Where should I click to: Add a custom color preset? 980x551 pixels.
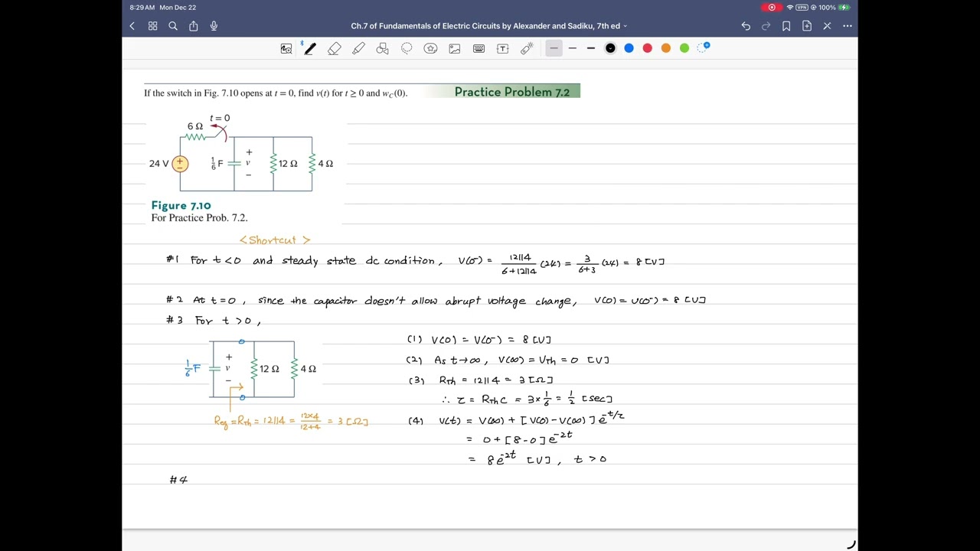(x=704, y=47)
